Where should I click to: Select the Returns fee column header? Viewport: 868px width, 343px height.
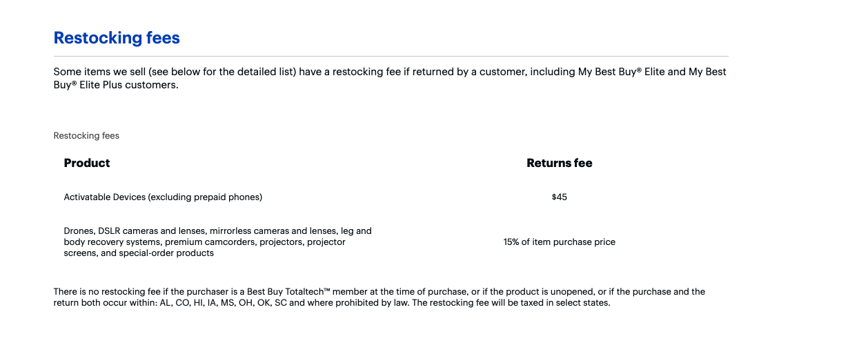[x=560, y=164]
